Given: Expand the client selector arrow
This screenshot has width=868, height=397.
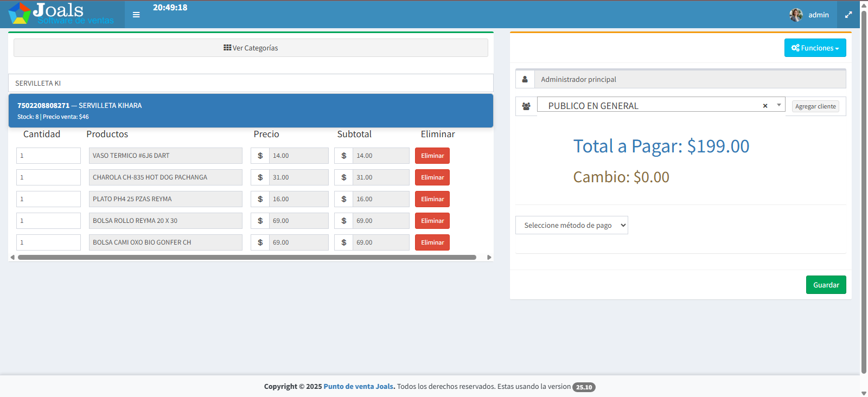Looking at the screenshot, I should point(778,105).
